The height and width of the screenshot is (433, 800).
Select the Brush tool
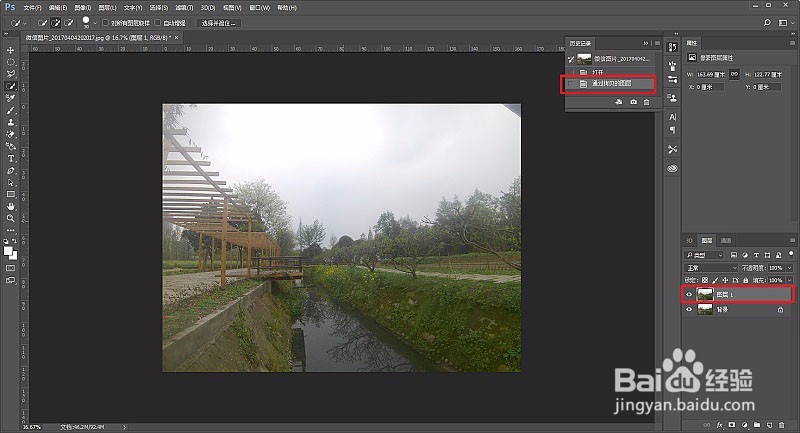[x=10, y=110]
